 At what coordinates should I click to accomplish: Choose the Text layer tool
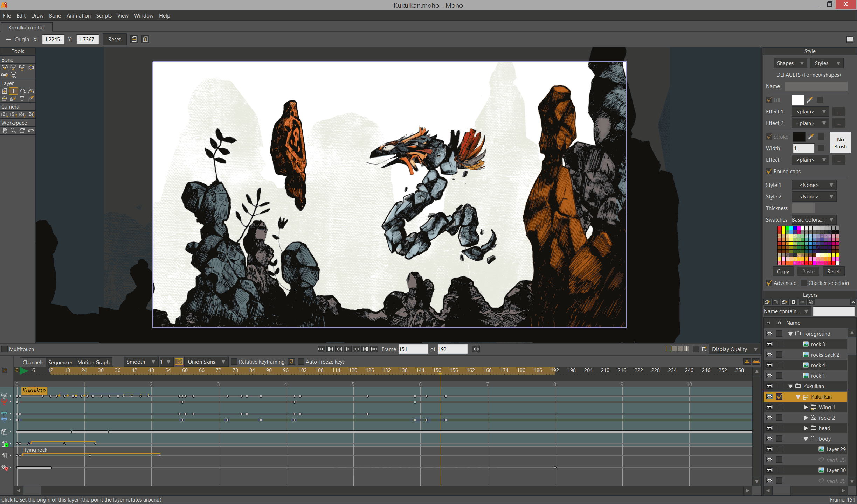coord(22,99)
